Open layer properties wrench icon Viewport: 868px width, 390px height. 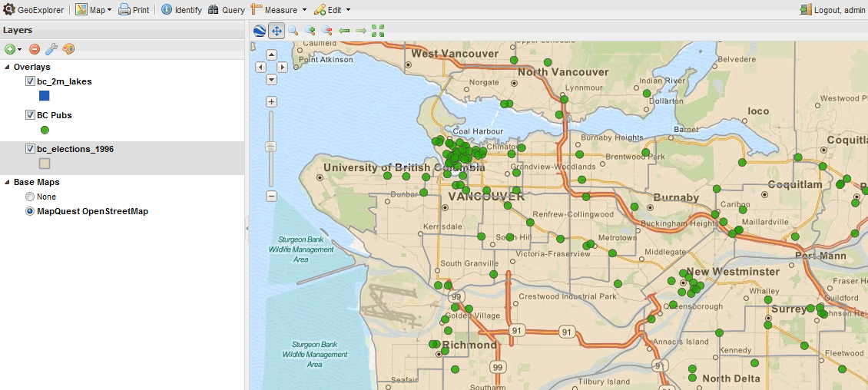tap(51, 49)
